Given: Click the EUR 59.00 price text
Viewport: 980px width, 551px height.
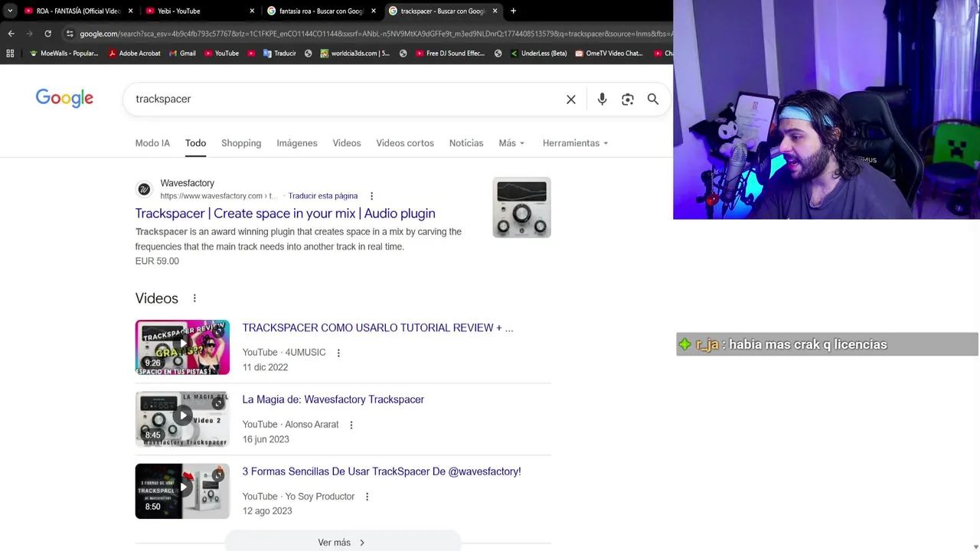Looking at the screenshot, I should pyautogui.click(x=157, y=261).
